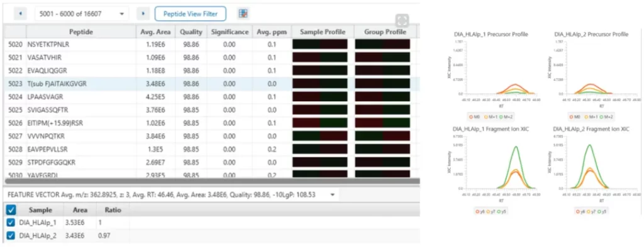The image size is (644, 247).
Task: Open the 5001 - 6000 page range dropdown
Action: 82,14
